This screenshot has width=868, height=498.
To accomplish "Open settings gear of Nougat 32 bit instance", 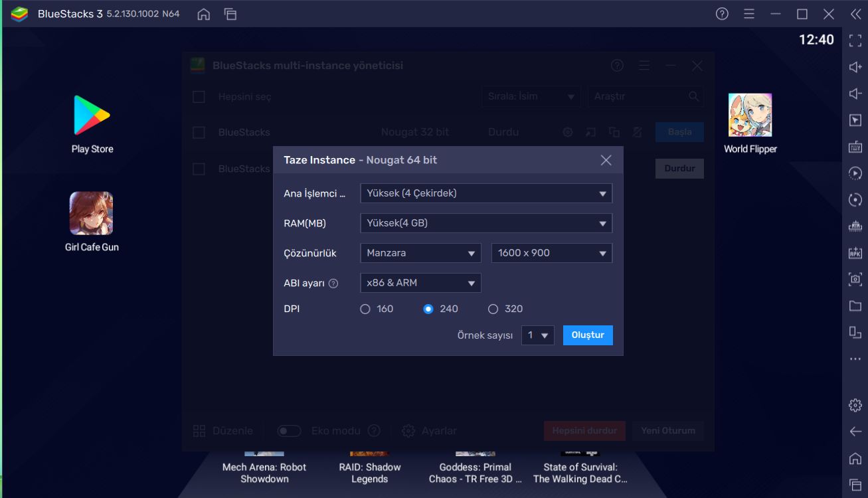I will click(568, 132).
